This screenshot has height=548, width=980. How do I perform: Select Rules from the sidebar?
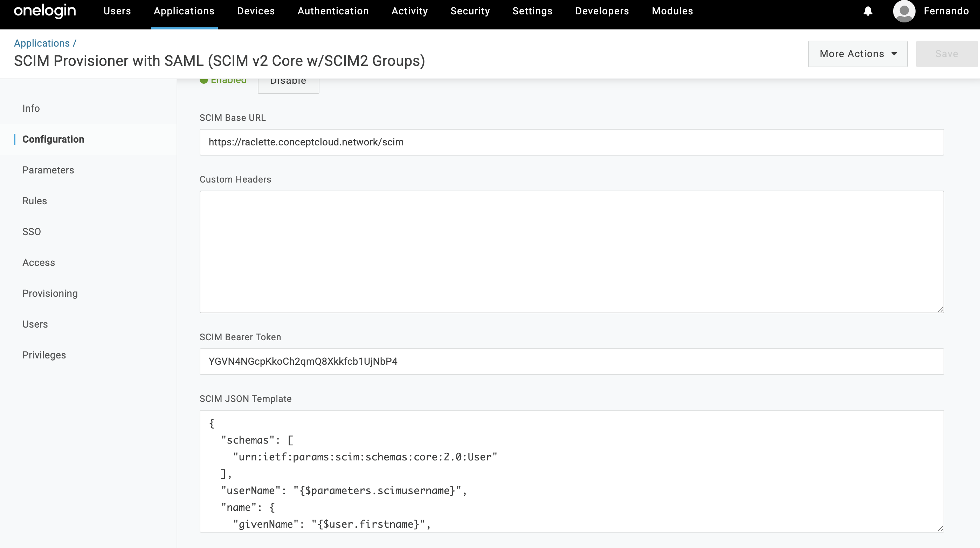point(35,200)
